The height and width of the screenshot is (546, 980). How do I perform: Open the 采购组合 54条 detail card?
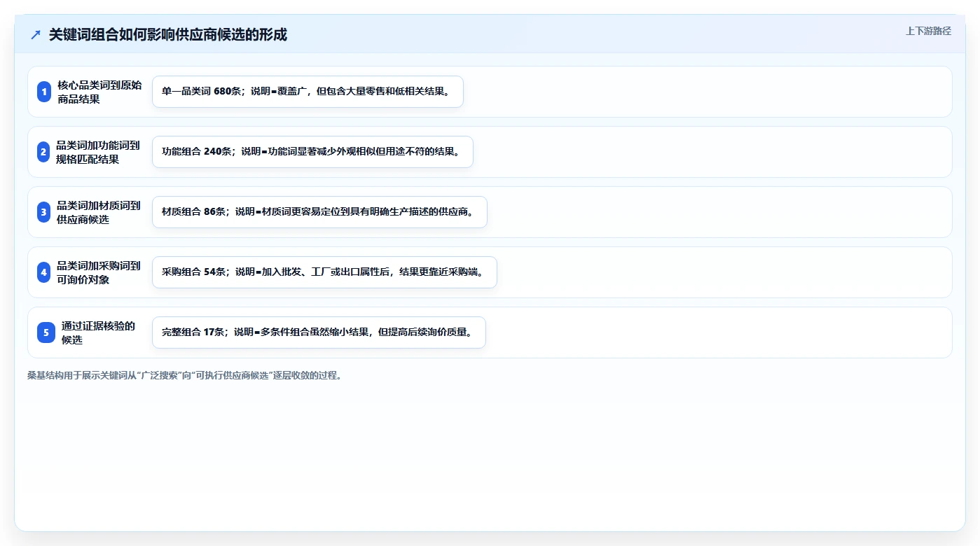point(324,272)
